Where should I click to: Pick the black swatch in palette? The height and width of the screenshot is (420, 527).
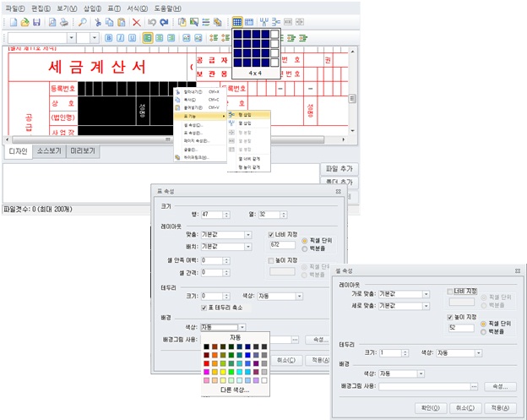206,346
